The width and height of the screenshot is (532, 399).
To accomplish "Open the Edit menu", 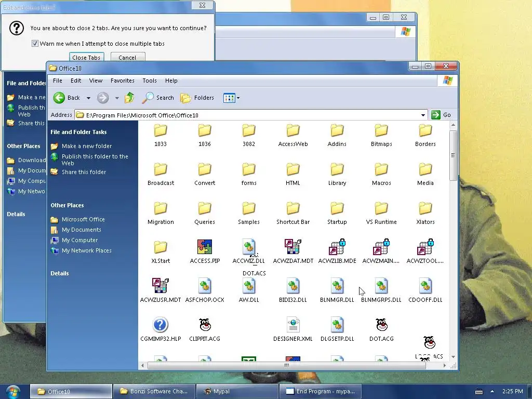I will tap(76, 81).
